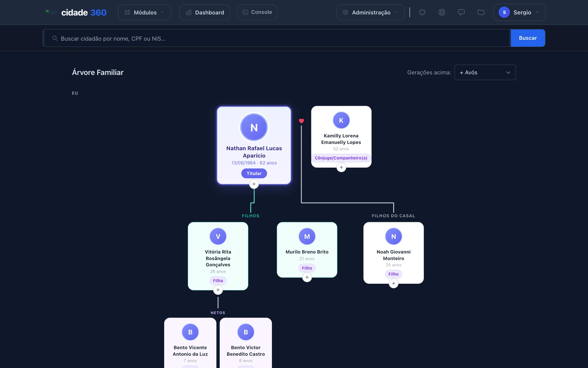
Task: Go to the Dashboard tab
Action: tap(205, 12)
